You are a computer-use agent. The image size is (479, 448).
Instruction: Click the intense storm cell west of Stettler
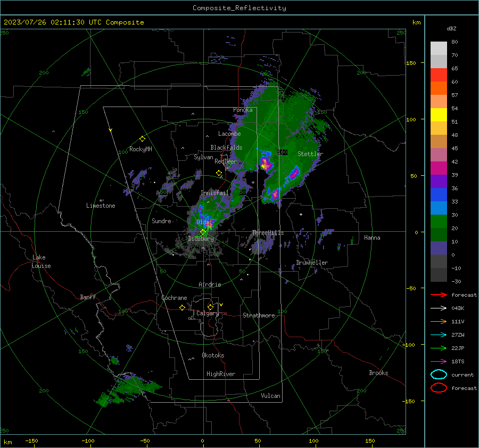point(266,162)
